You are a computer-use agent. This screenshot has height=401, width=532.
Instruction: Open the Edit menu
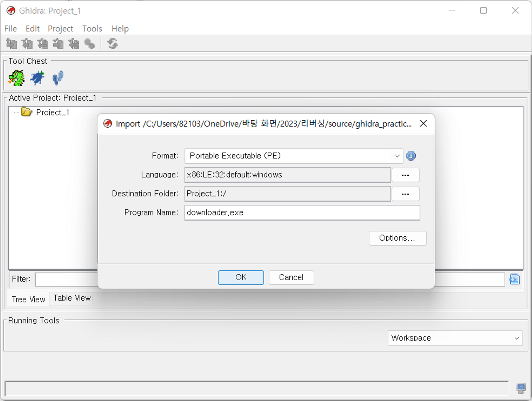33,28
